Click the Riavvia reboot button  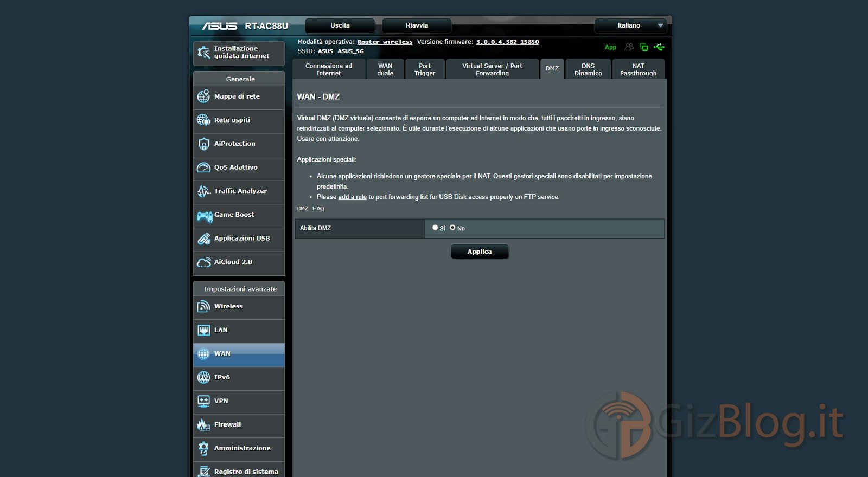point(417,25)
